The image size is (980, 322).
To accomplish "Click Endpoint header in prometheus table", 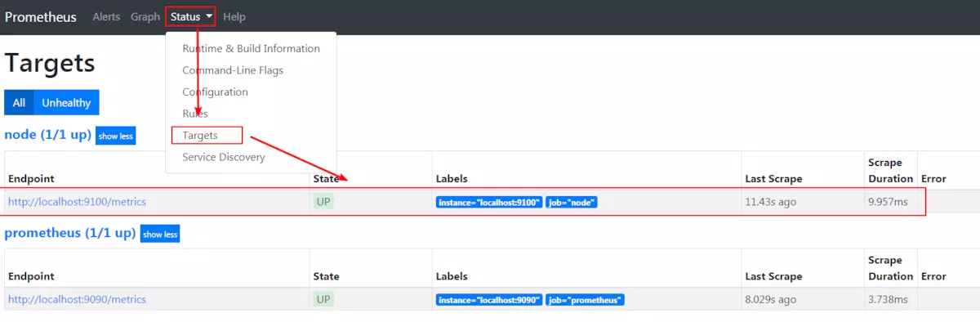I will [x=30, y=276].
